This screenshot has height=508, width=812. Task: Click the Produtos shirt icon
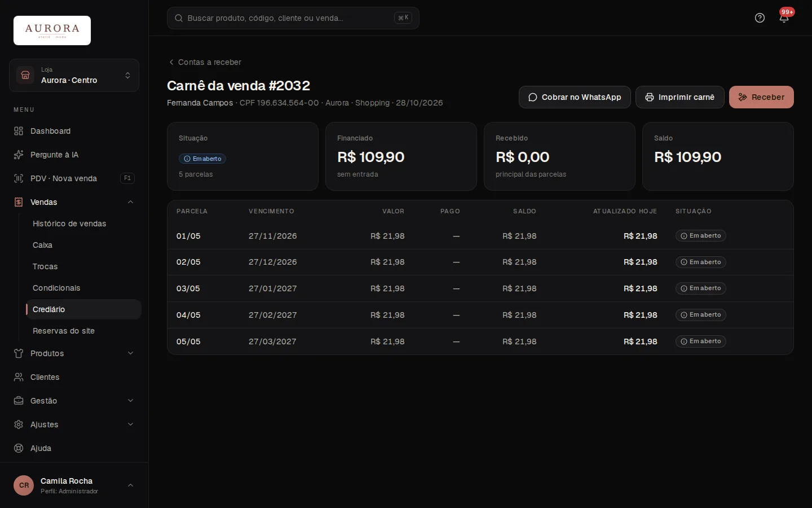point(19,353)
